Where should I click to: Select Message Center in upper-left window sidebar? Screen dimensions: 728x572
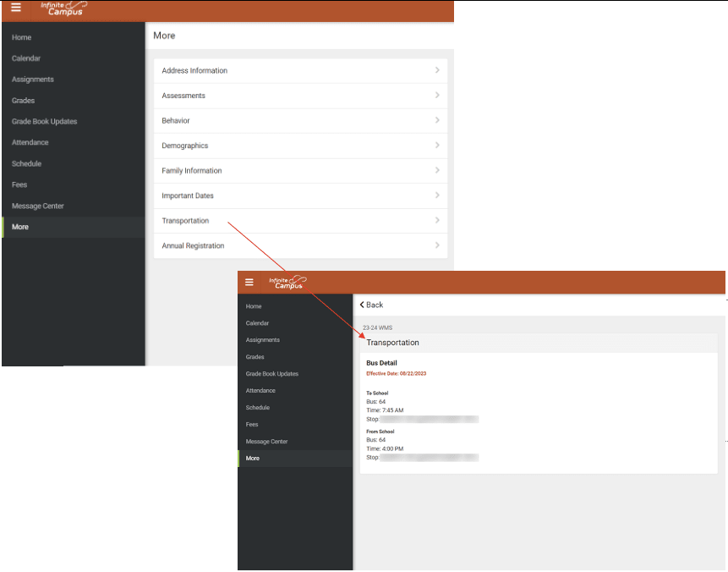click(37, 206)
